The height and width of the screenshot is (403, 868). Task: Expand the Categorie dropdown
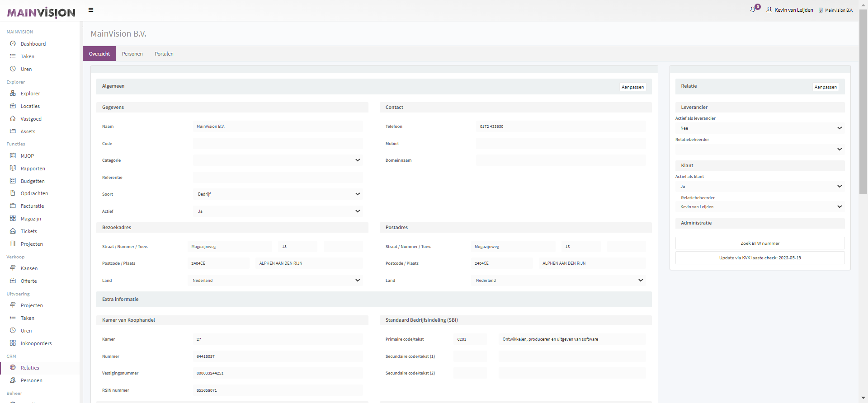pyautogui.click(x=278, y=160)
